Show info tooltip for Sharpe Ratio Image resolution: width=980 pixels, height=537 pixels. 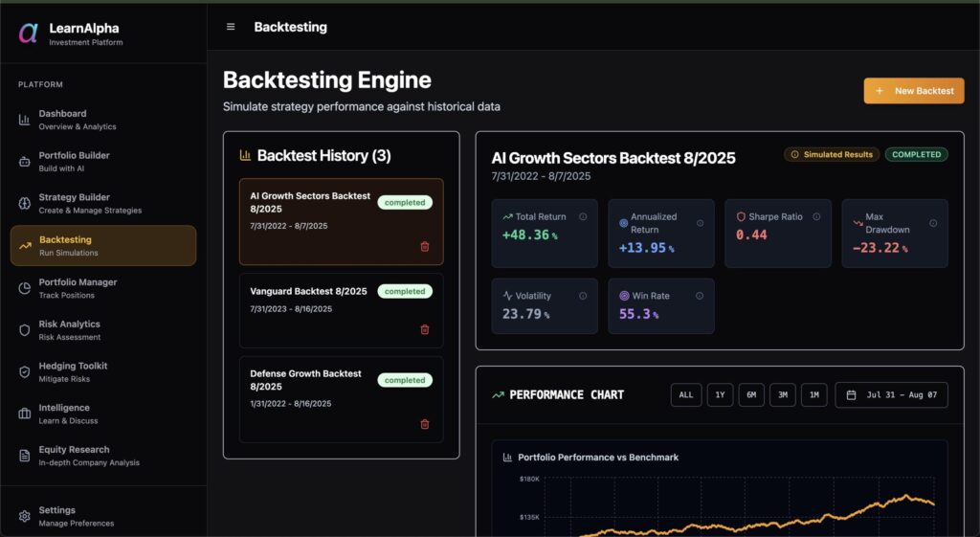coord(816,217)
